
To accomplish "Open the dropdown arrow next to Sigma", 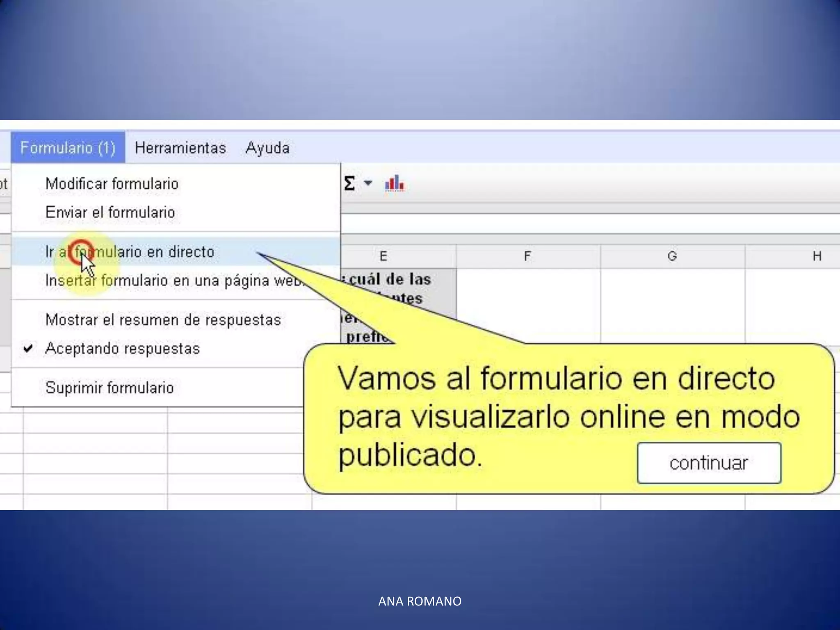I will [368, 183].
